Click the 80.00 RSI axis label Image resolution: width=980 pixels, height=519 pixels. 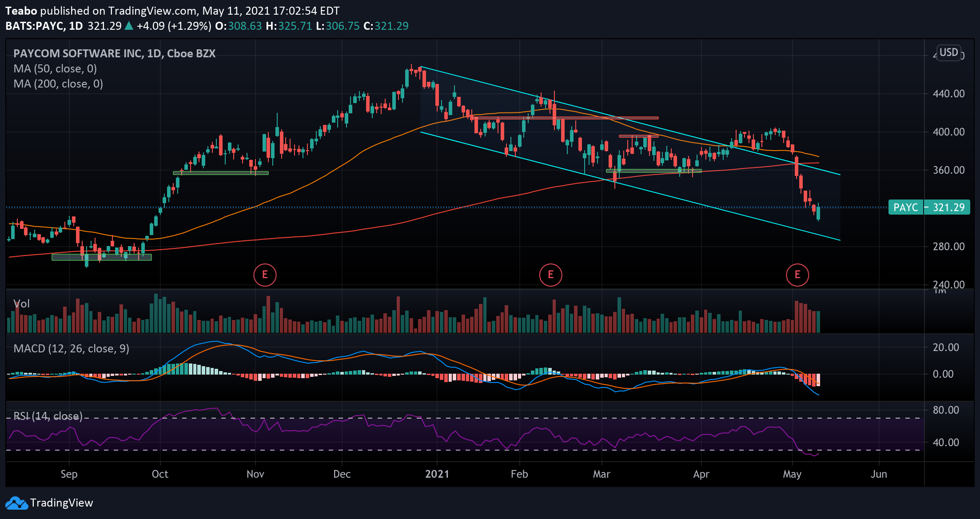pyautogui.click(x=946, y=410)
